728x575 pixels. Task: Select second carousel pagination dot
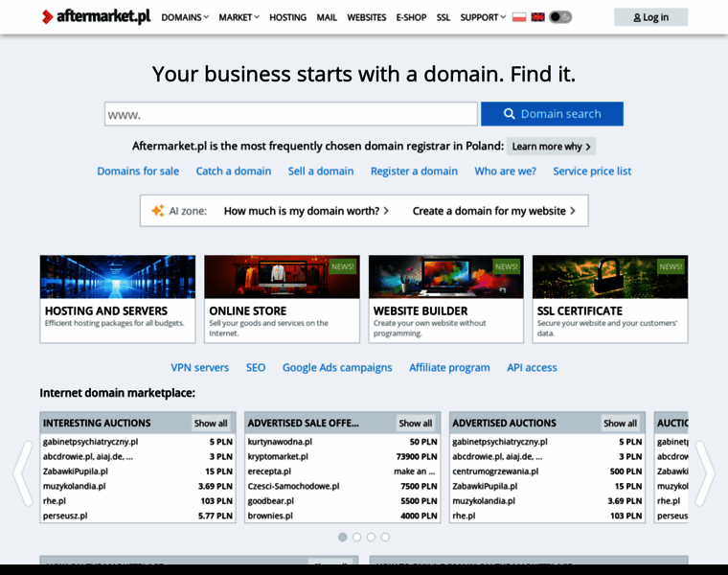click(356, 537)
